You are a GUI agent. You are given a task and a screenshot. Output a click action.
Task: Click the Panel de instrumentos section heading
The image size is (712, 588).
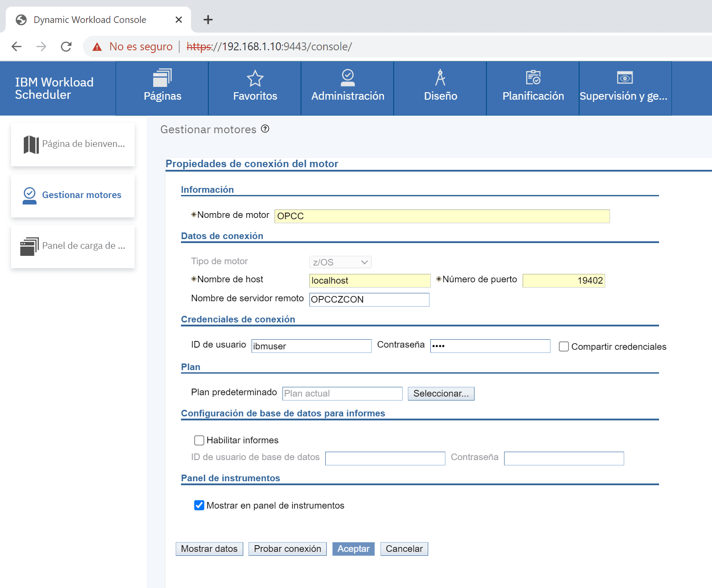tap(230, 478)
